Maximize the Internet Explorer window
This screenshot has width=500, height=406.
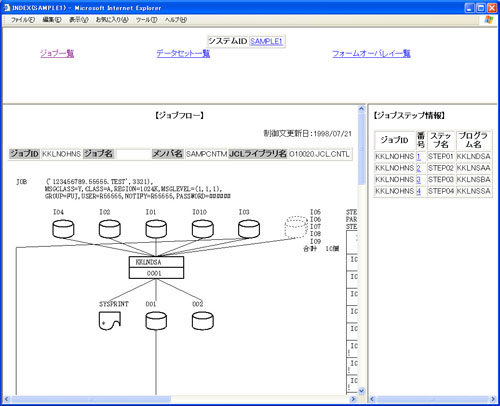[481, 8]
